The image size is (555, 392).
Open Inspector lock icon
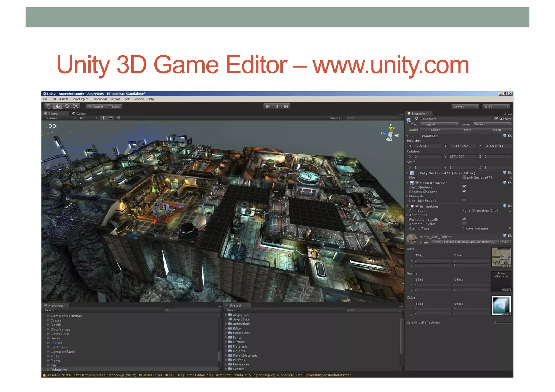pyautogui.click(x=505, y=114)
